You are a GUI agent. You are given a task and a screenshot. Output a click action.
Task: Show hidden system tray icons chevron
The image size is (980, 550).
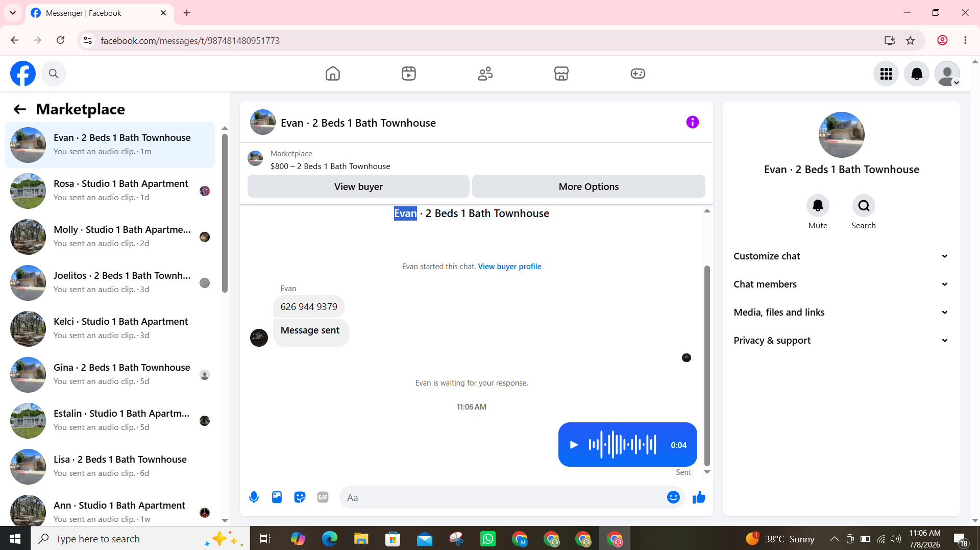pyautogui.click(x=834, y=539)
